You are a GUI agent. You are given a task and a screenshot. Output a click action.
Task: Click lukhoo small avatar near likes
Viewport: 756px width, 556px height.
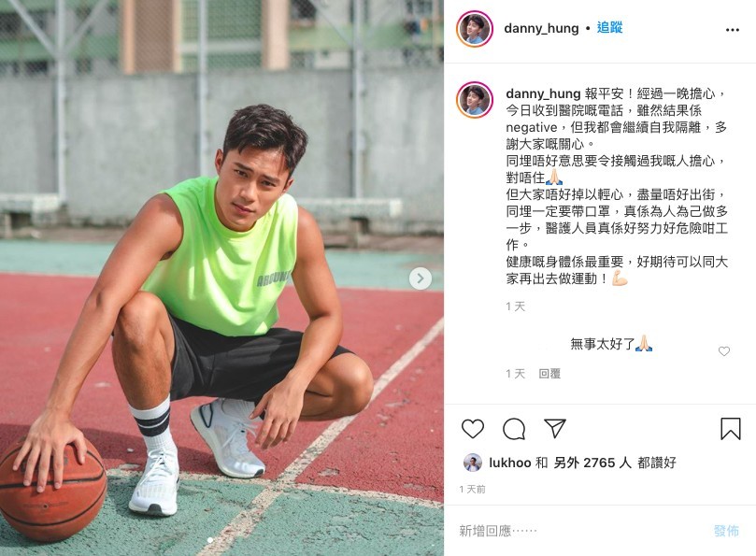click(473, 463)
